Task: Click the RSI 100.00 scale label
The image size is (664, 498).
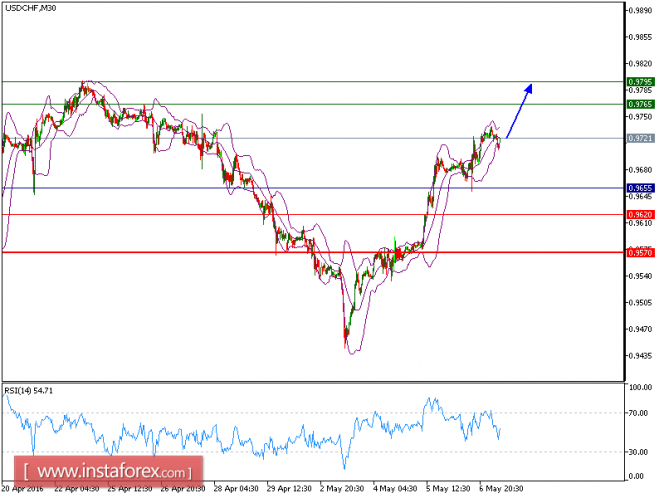Action: [x=640, y=387]
